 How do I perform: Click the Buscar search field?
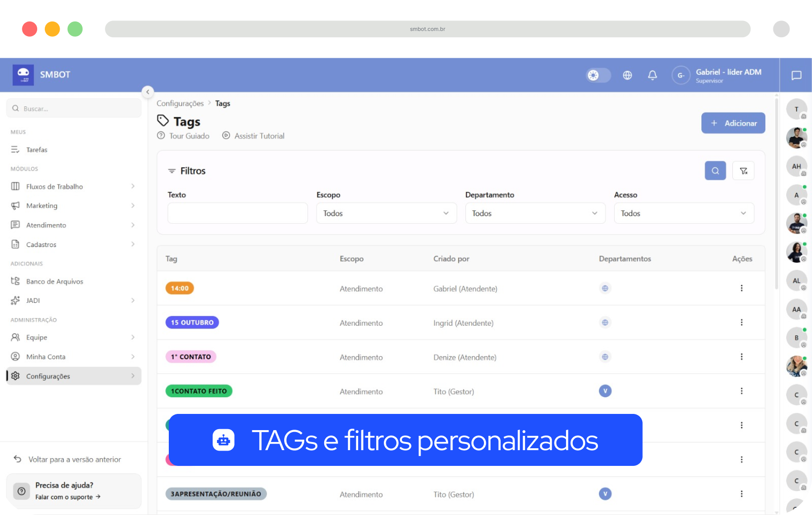coord(74,108)
